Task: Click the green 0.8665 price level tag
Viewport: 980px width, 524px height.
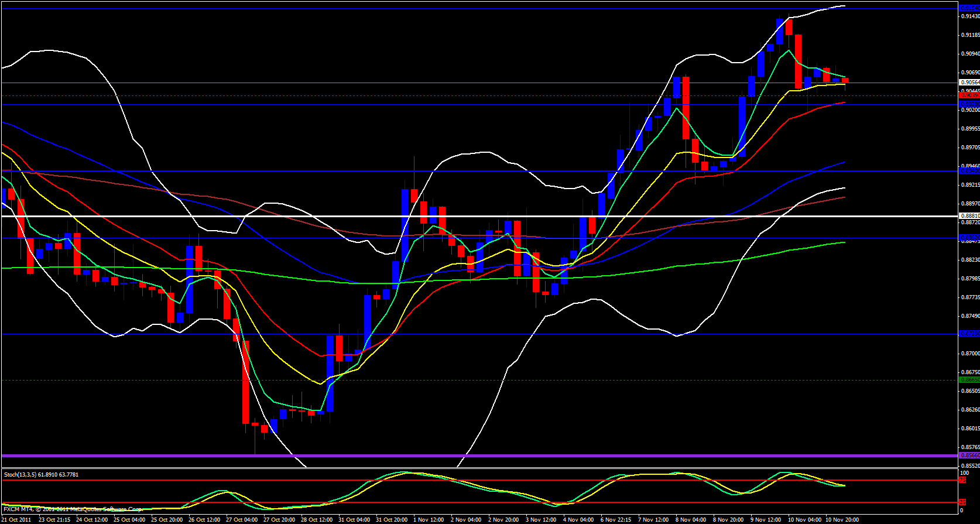Action: pos(969,380)
